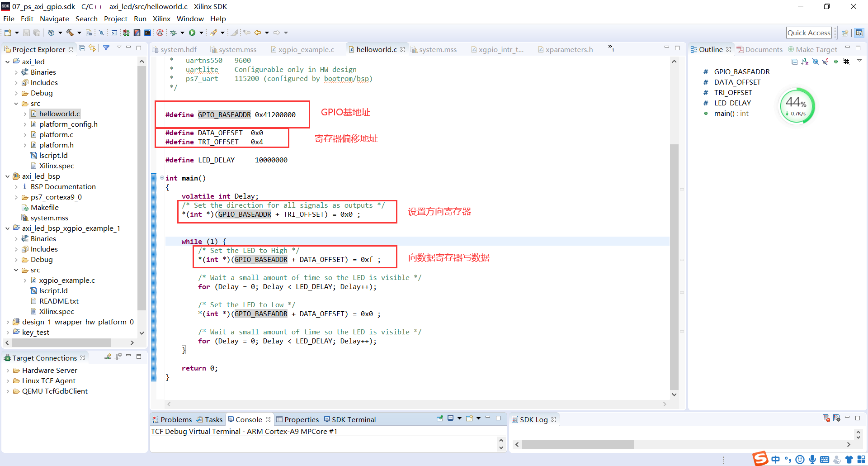
Task: Click the Debug bug toolbar icon
Action: pos(173,33)
